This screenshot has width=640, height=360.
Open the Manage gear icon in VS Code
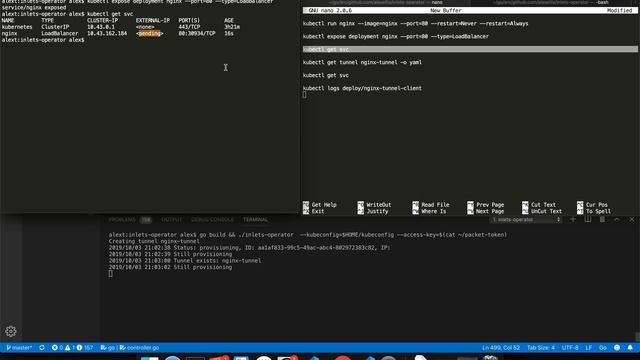[11, 331]
